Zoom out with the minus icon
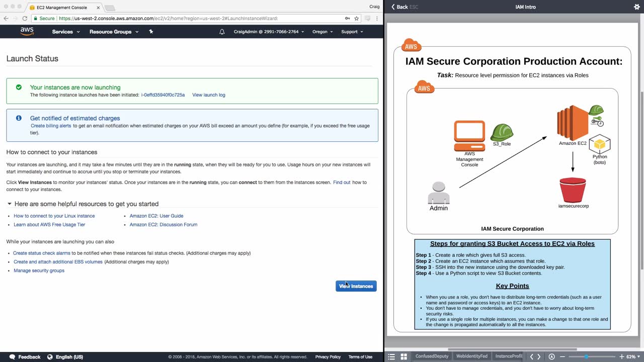Screen dimensions: 644x362 pos(563,356)
